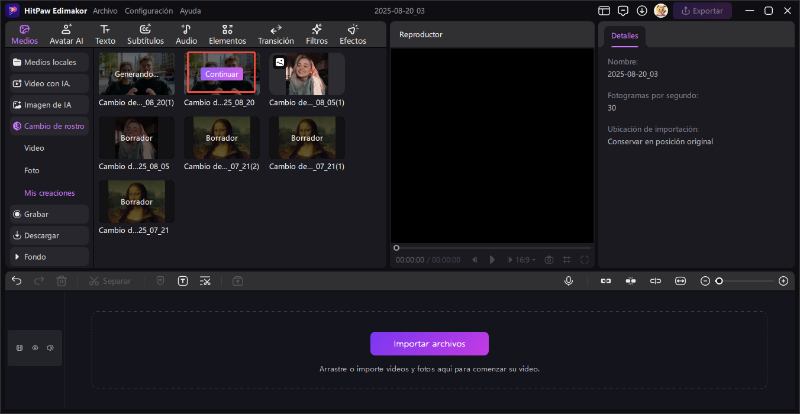Image resolution: width=800 pixels, height=414 pixels.
Task: Click the zoom out minus icon on timeline
Action: tap(705, 281)
